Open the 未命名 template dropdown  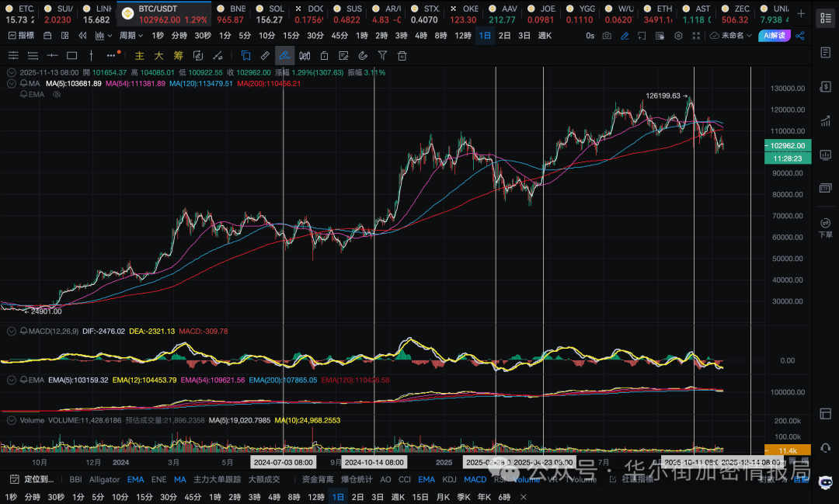[731, 35]
